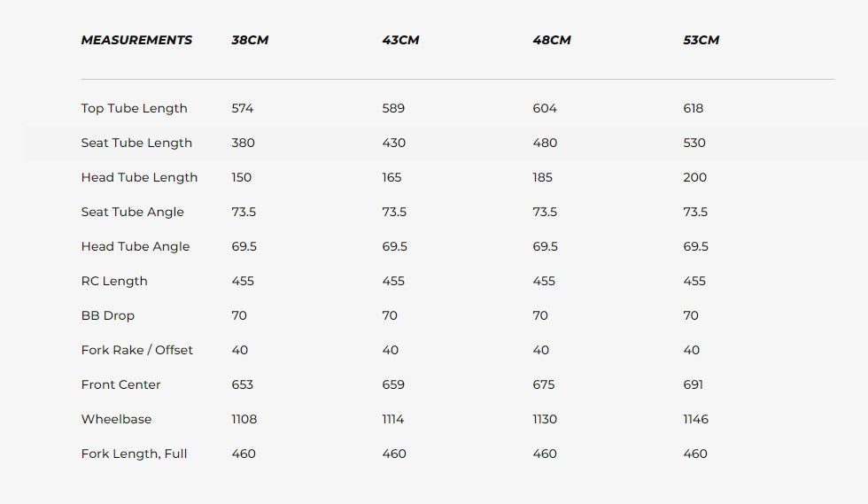Click the Seat Tube Length row label
Screen dimensions: 868x504
pos(136,143)
